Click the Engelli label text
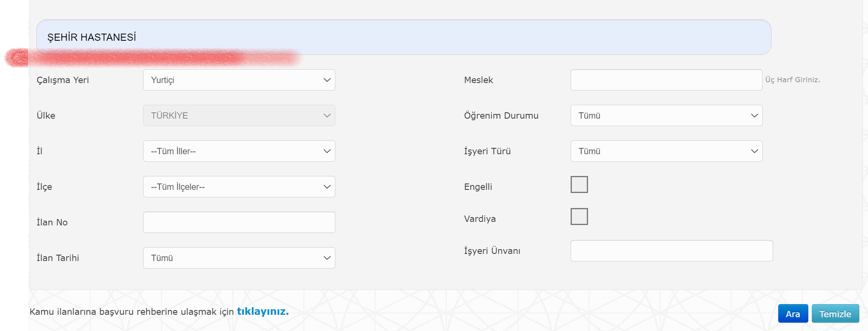The image size is (868, 331). pyautogui.click(x=478, y=187)
